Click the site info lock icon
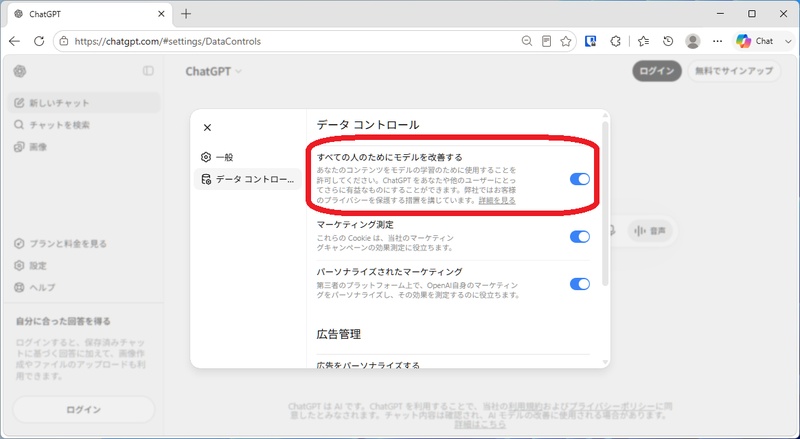 pos(64,41)
